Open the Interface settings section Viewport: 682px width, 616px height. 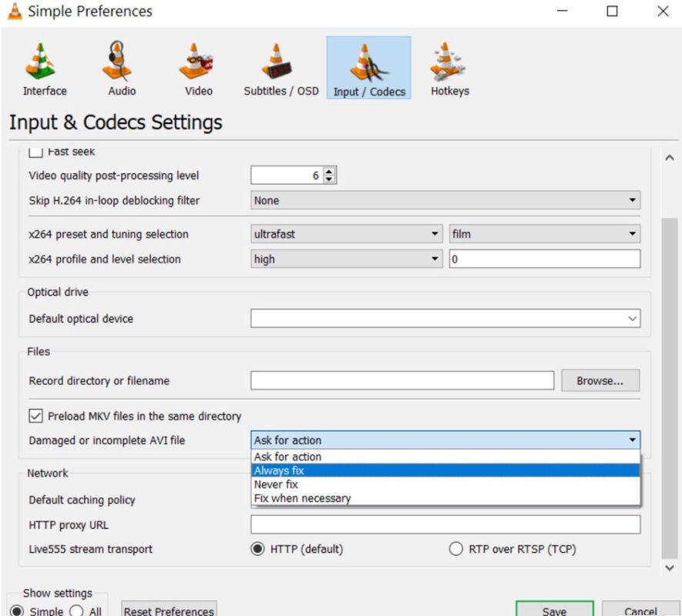tap(44, 68)
